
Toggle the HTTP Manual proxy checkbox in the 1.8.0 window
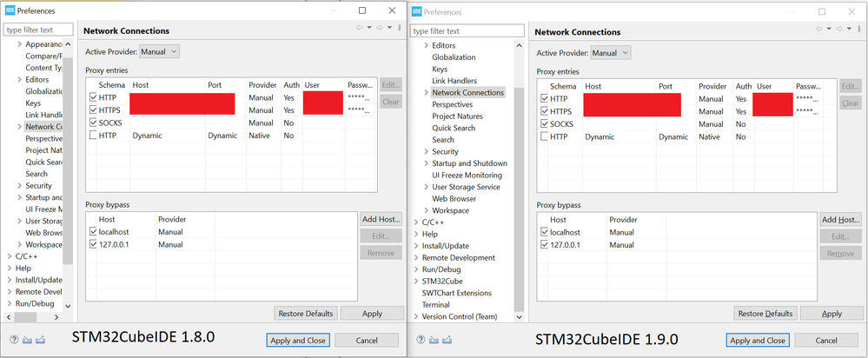coord(93,97)
